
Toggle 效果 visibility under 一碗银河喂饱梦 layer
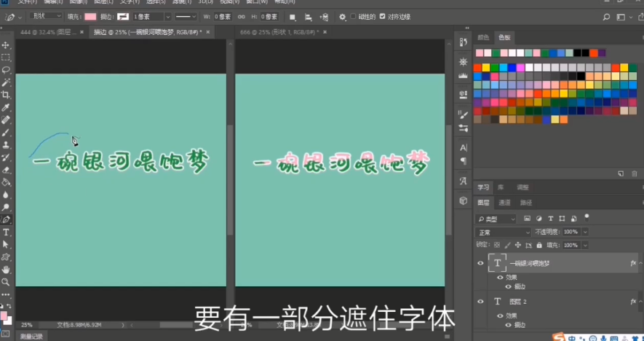[500, 278]
